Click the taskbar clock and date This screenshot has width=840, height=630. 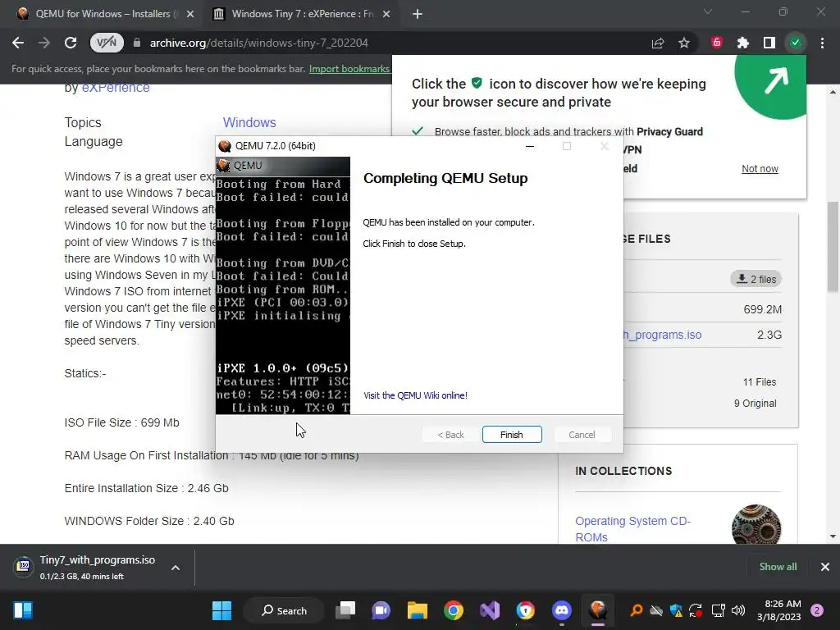tap(779, 610)
